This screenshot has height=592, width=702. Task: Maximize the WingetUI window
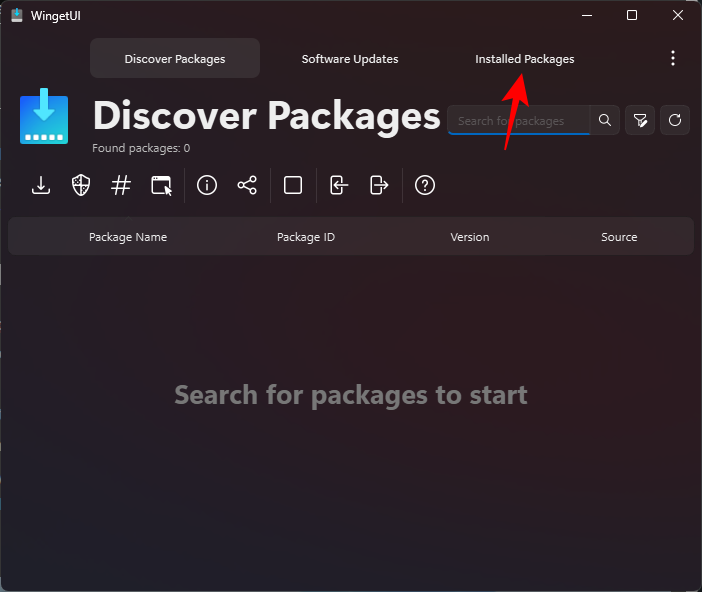(x=632, y=15)
